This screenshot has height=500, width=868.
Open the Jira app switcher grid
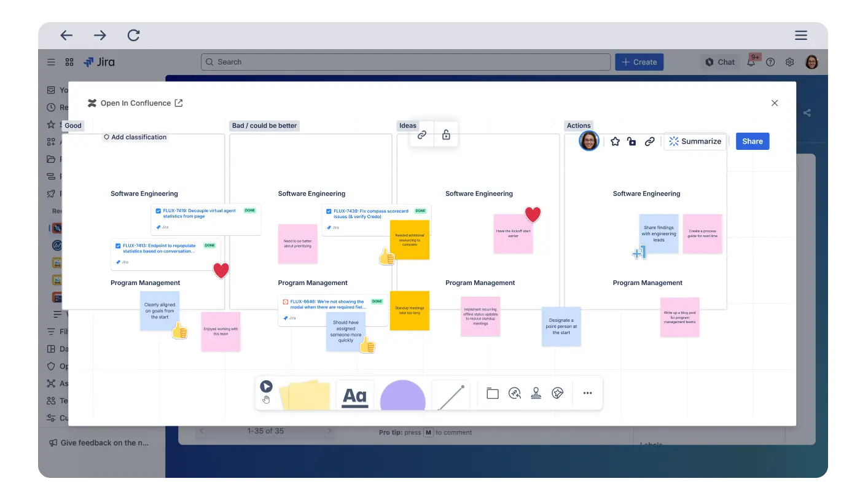point(69,62)
